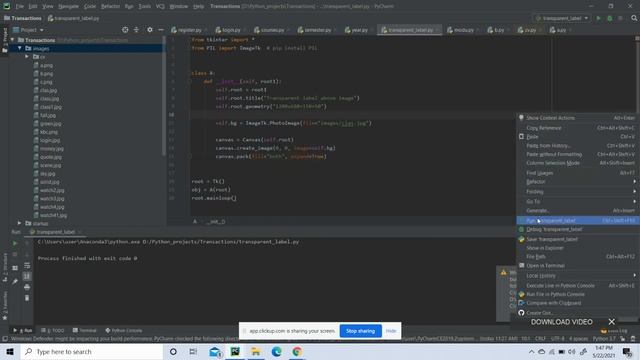Click the restore layout icon in Run window
The width and height of the screenshot is (640, 360).
pyautogui.click(x=15, y=268)
